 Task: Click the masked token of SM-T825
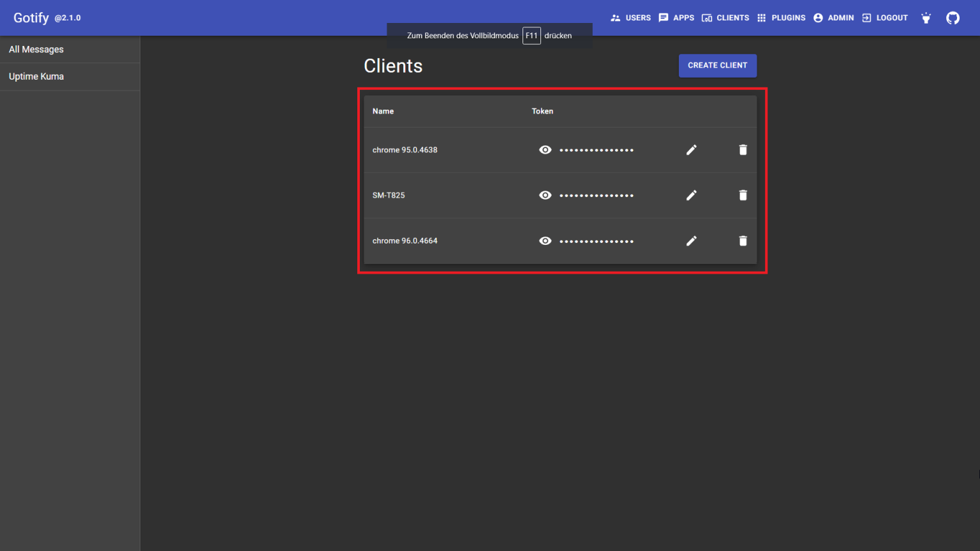(x=596, y=195)
